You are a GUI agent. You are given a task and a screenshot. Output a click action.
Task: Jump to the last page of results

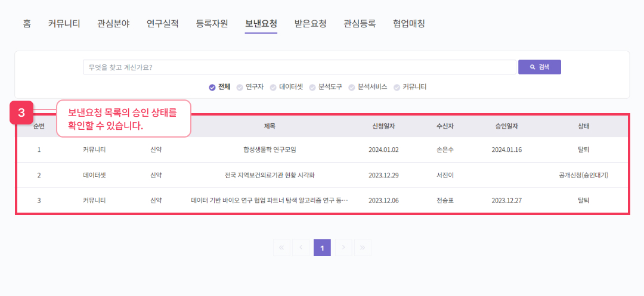[363, 248]
